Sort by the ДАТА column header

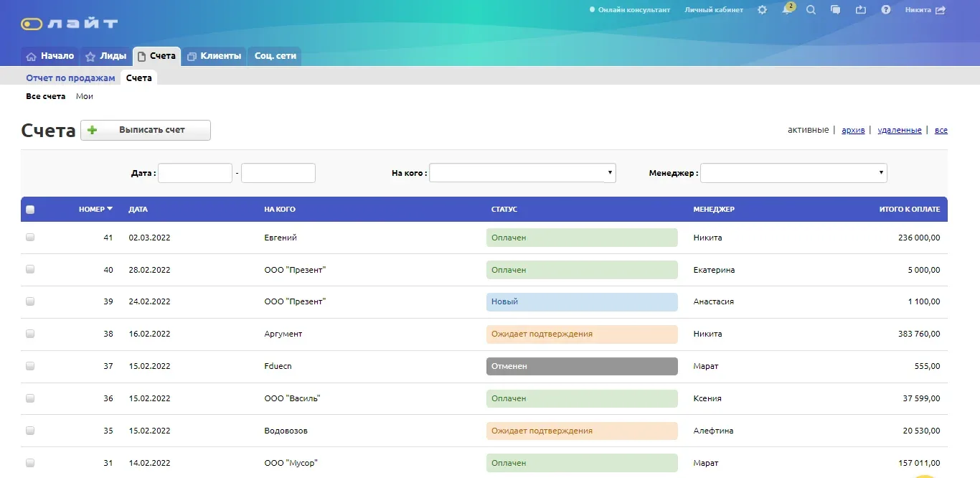point(138,210)
